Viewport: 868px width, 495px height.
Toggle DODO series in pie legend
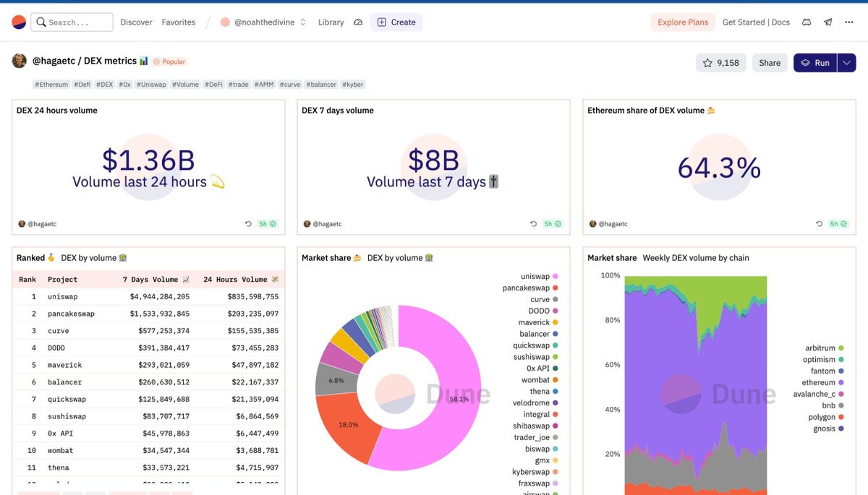(543, 311)
